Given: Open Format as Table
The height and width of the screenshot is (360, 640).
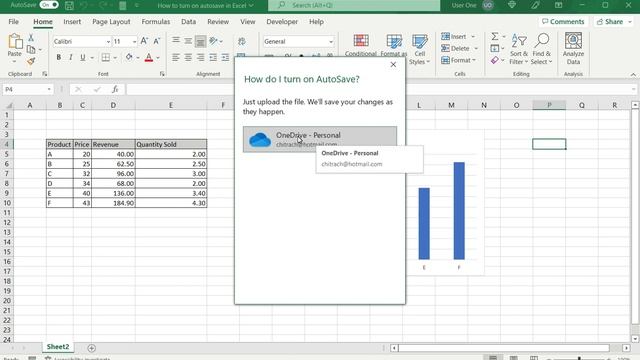Looking at the screenshot, I should point(394,45).
